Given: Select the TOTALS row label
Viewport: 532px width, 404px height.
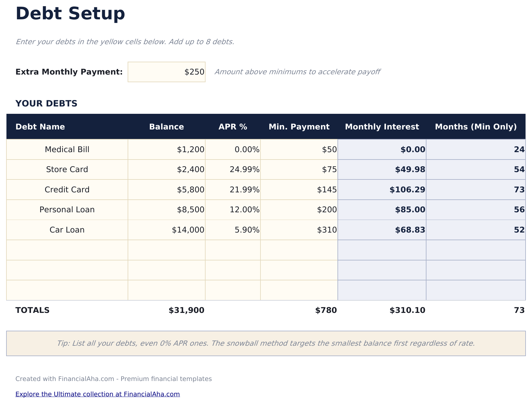Looking at the screenshot, I should tap(32, 310).
